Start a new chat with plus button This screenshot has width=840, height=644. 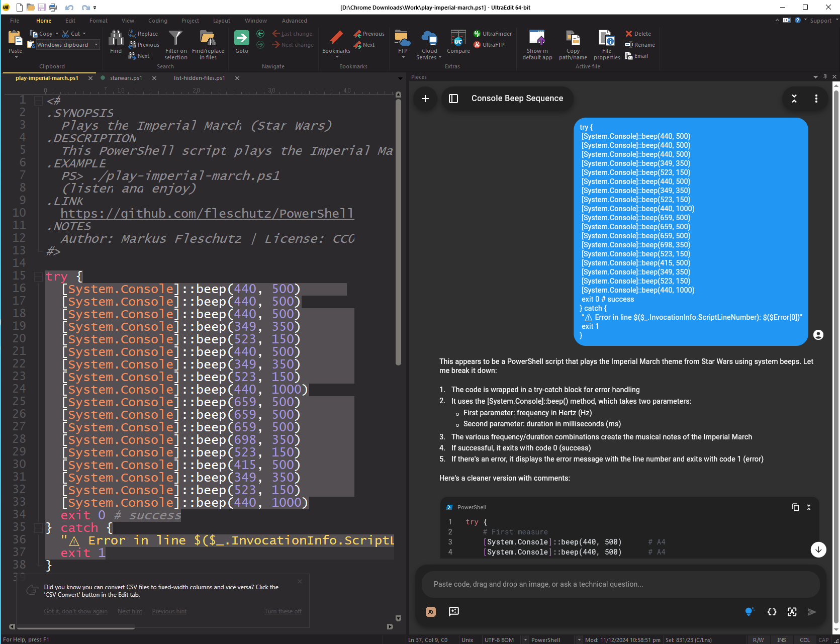(425, 99)
